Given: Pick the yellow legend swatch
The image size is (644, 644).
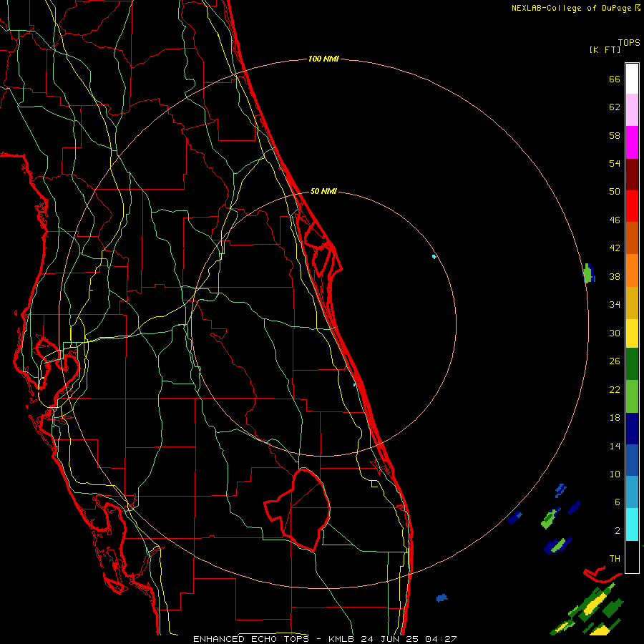Looking at the screenshot, I should pyautogui.click(x=632, y=333).
